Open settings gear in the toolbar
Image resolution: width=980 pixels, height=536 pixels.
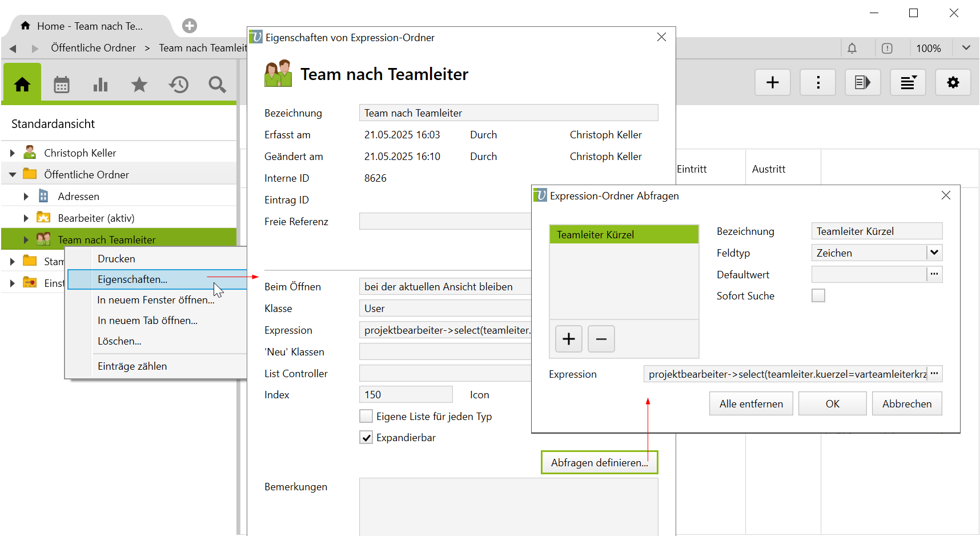click(x=953, y=83)
